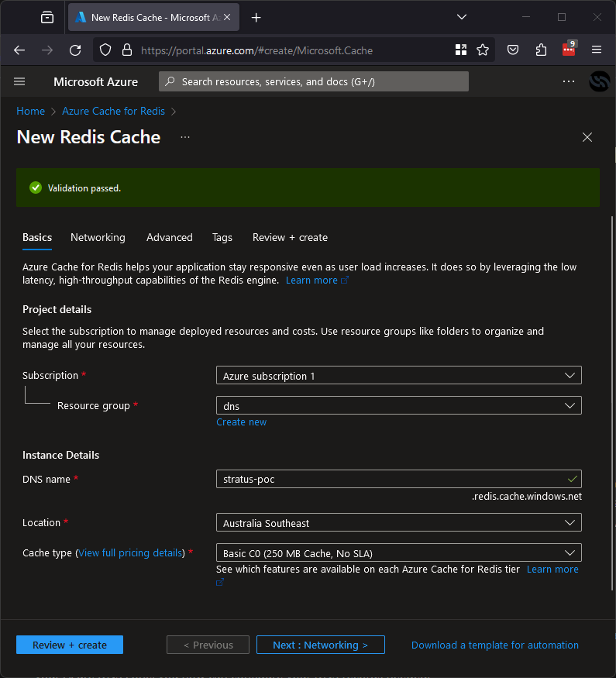This screenshot has height=678, width=616.
Task: Bookmark this page with the star
Action: pyautogui.click(x=483, y=50)
